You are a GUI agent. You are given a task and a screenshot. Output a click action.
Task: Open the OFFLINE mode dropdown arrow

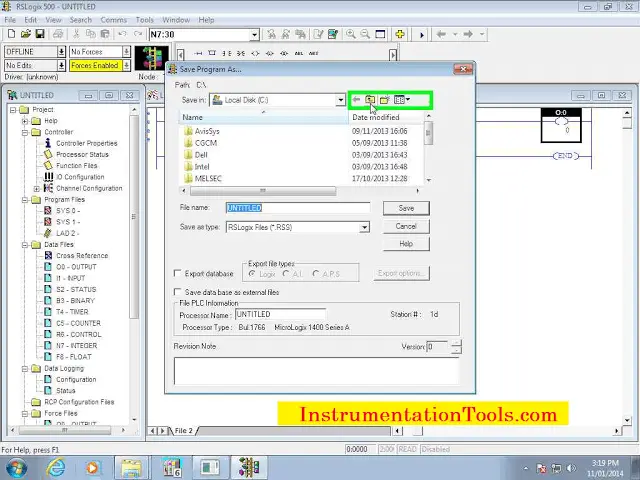point(61,51)
